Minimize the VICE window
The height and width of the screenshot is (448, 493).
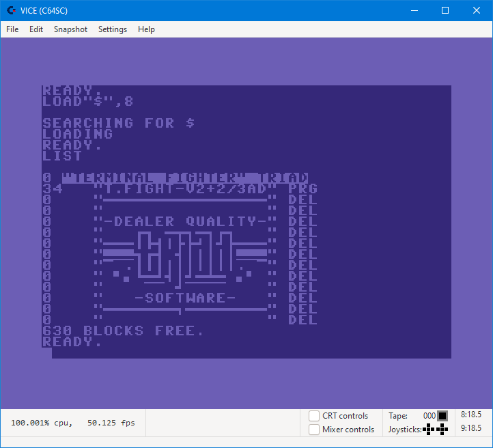click(414, 10)
